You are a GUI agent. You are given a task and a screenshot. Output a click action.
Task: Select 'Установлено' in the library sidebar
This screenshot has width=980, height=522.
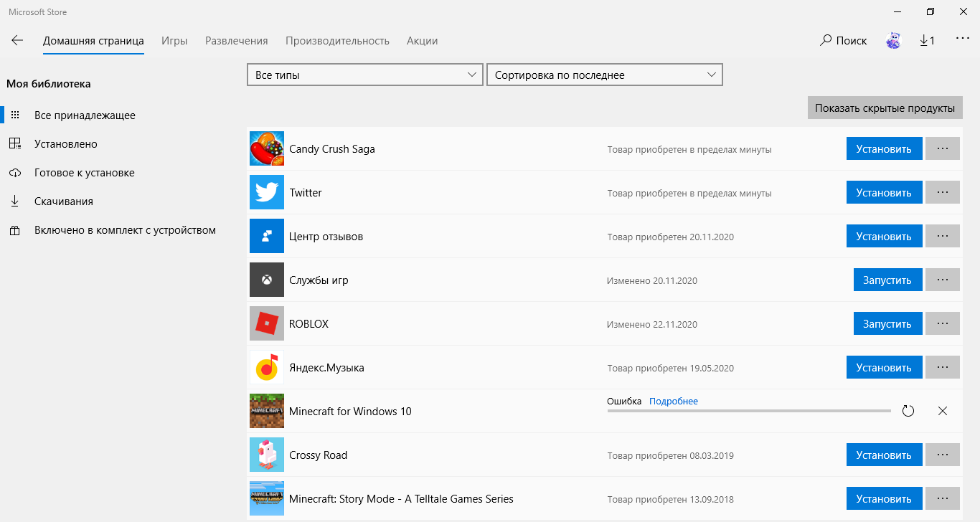tap(65, 144)
